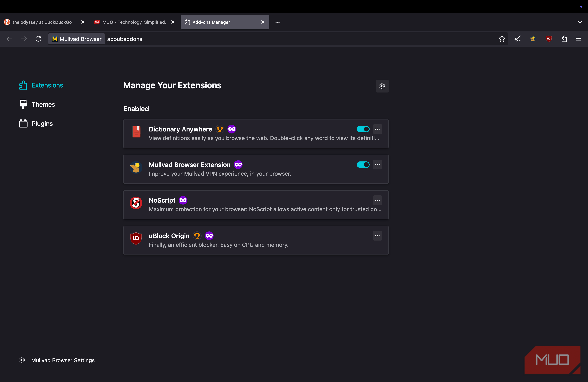Click uBlock Origin private browsing mask badge

(209, 236)
